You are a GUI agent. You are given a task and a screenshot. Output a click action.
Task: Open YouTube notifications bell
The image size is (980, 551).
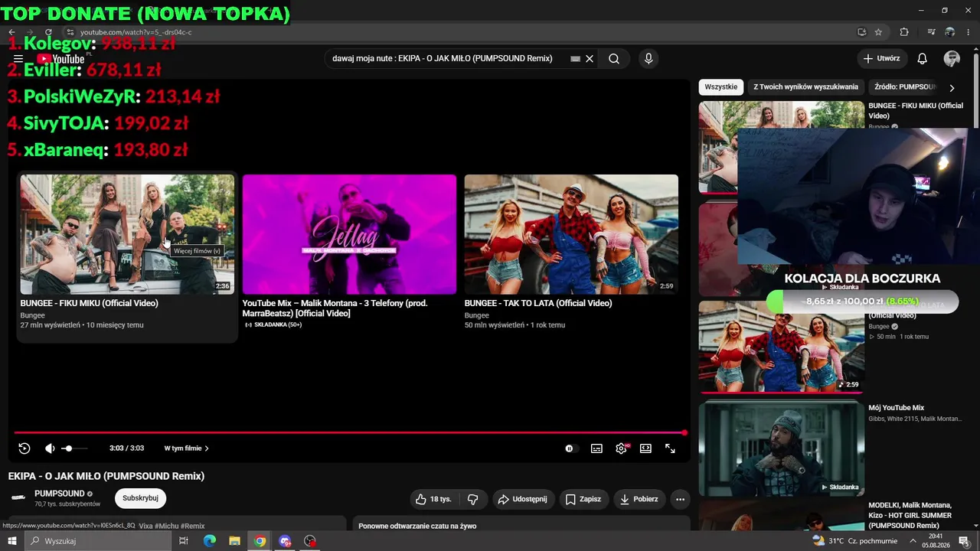(x=923, y=59)
